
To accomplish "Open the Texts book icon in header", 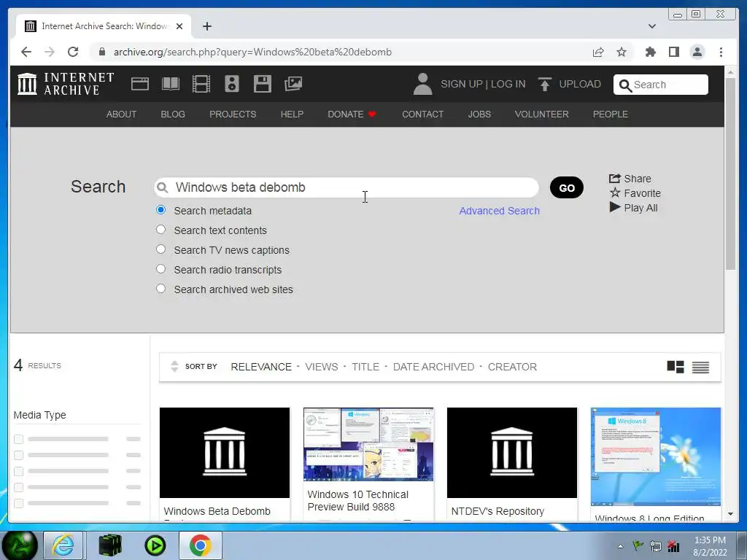I will (171, 84).
